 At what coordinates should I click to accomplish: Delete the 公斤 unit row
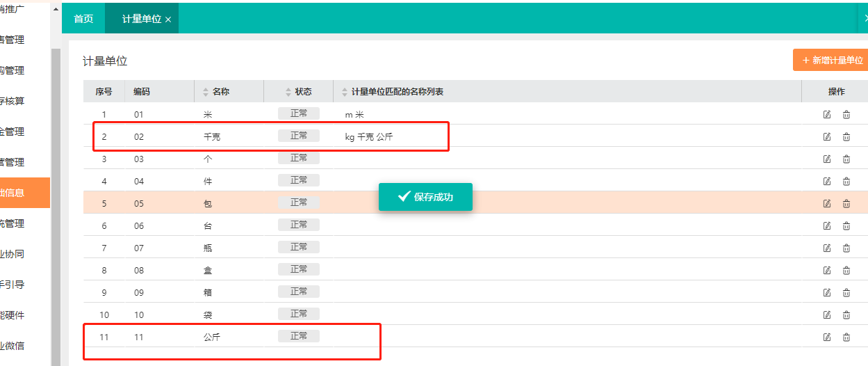pos(846,337)
